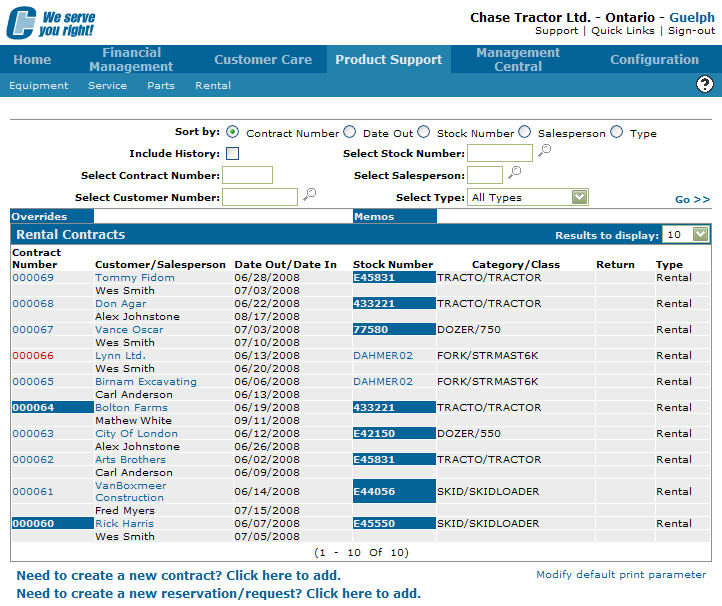Open Parts submenu
Viewport: 722px width, 606px height.
coord(161,86)
